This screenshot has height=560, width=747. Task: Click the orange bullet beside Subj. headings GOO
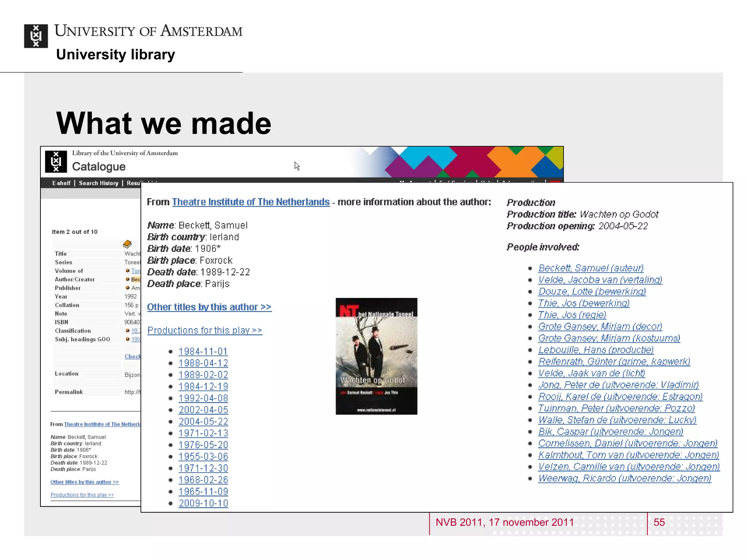click(x=128, y=339)
